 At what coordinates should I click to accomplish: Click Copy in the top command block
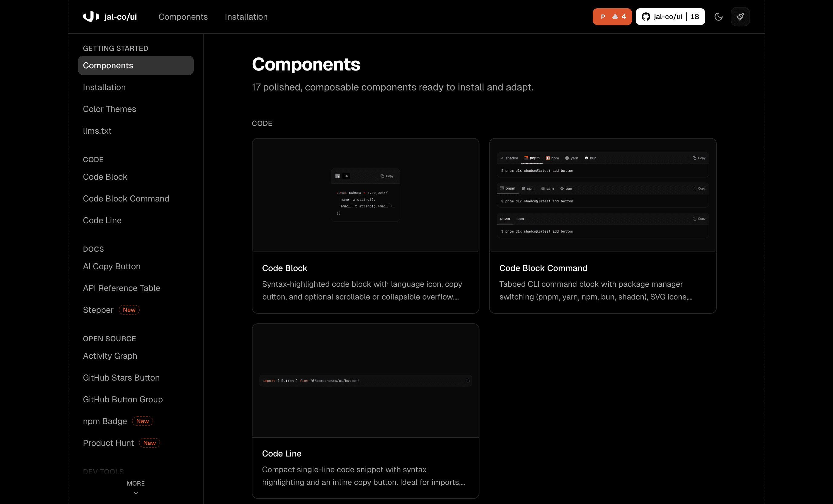click(x=699, y=158)
